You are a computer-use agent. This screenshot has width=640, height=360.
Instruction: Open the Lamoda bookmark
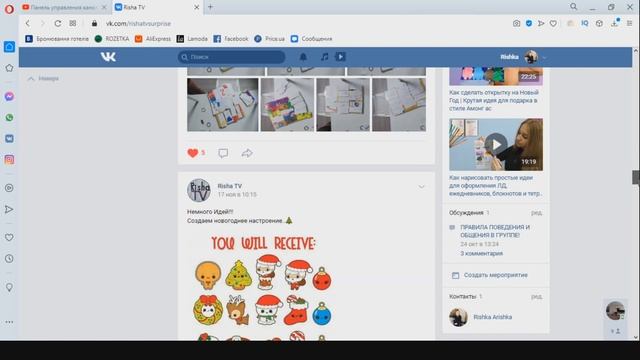tap(192, 39)
